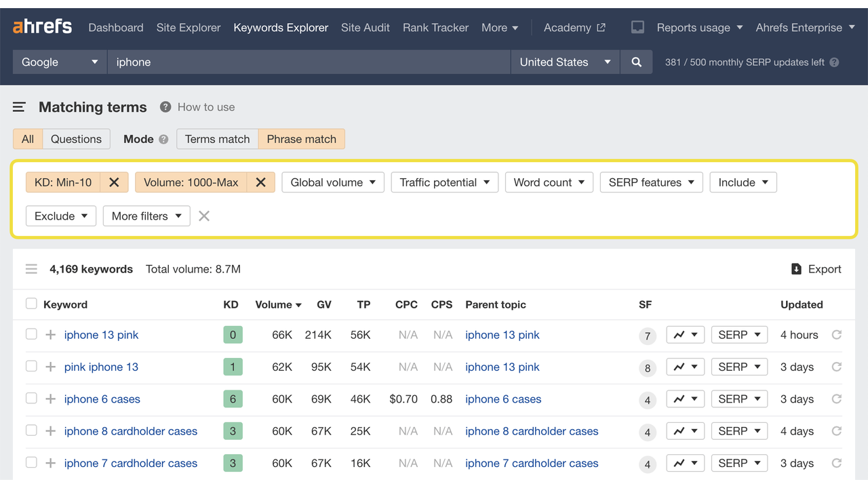Switch to the Phrase match mode
This screenshot has height=488, width=868.
302,139
